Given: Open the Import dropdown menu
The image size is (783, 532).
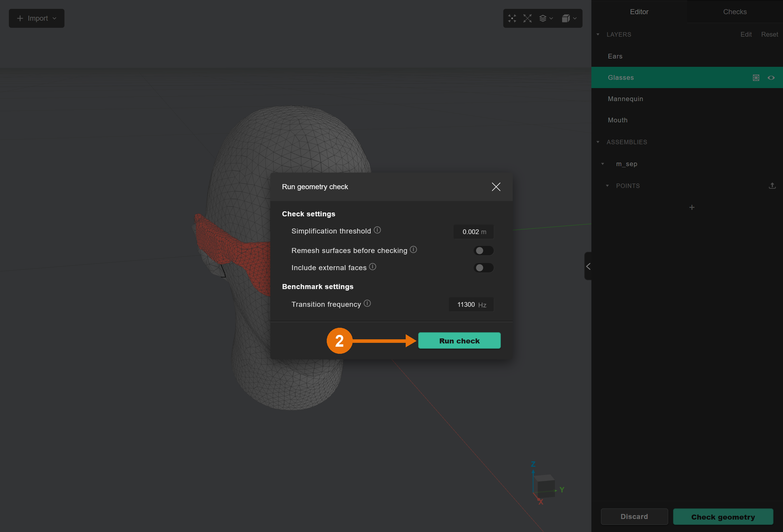Looking at the screenshot, I should click(x=36, y=18).
